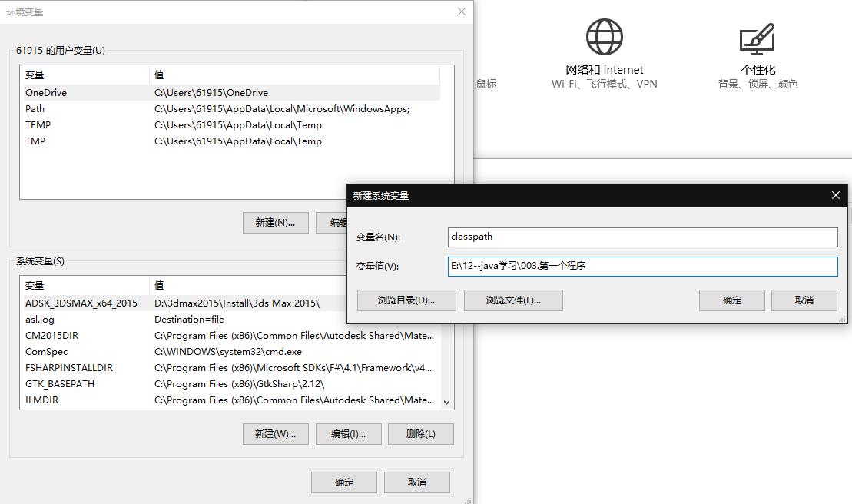Click 浏览文件(F)... button
Viewport: 852px width, 504px height.
pyautogui.click(x=513, y=300)
